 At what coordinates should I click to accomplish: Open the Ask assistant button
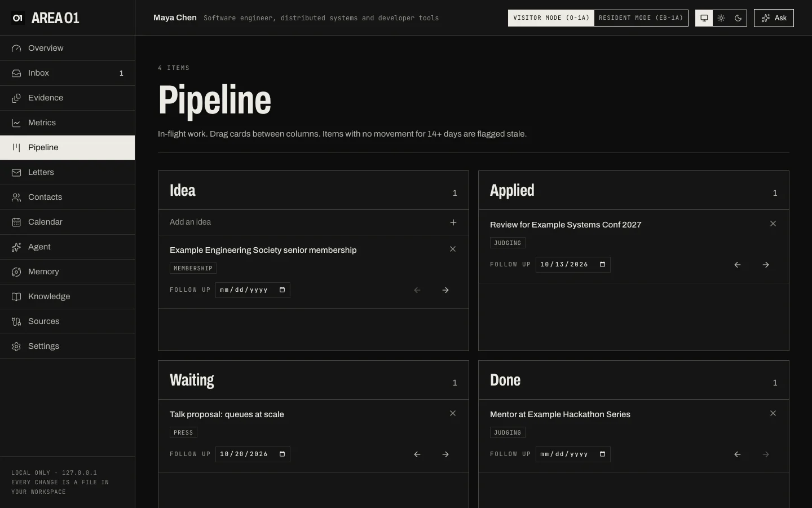tap(774, 18)
